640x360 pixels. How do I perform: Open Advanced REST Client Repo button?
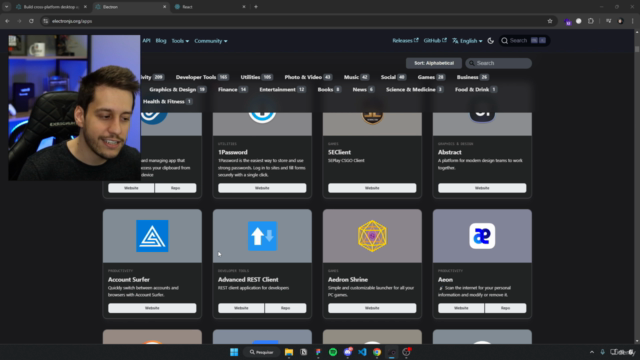coord(285,308)
